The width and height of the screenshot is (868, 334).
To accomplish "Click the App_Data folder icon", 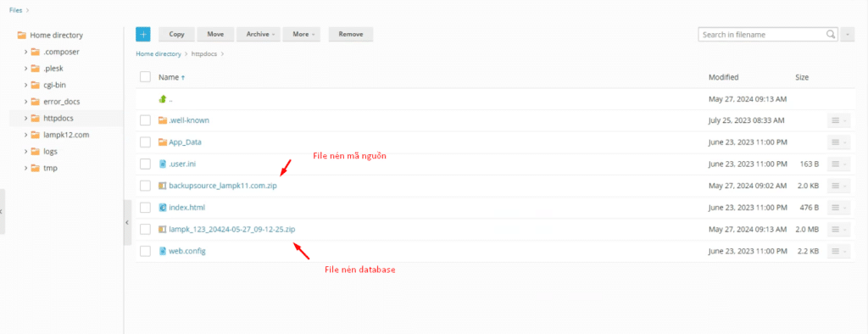I will (x=162, y=142).
